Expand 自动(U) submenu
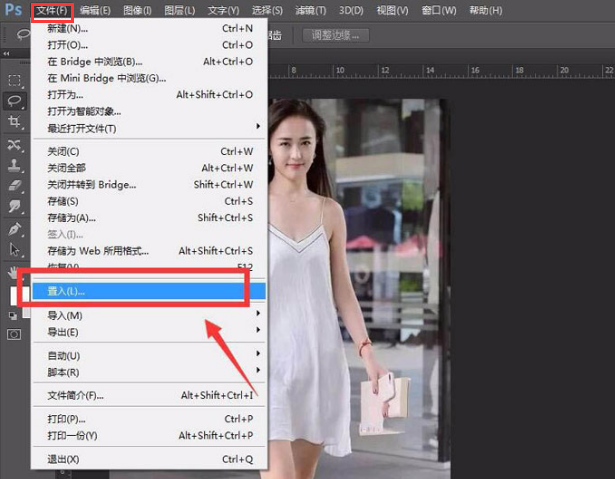The width and height of the screenshot is (615, 479). pos(149,356)
